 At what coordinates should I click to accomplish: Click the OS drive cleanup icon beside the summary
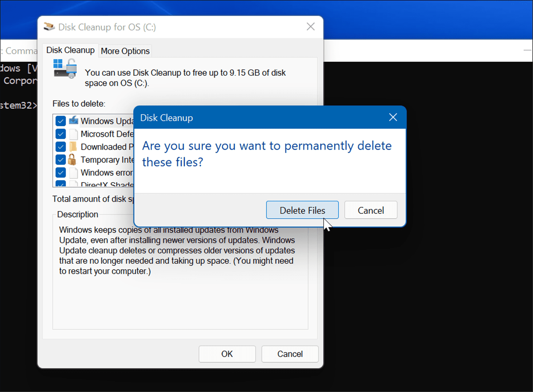tap(66, 69)
